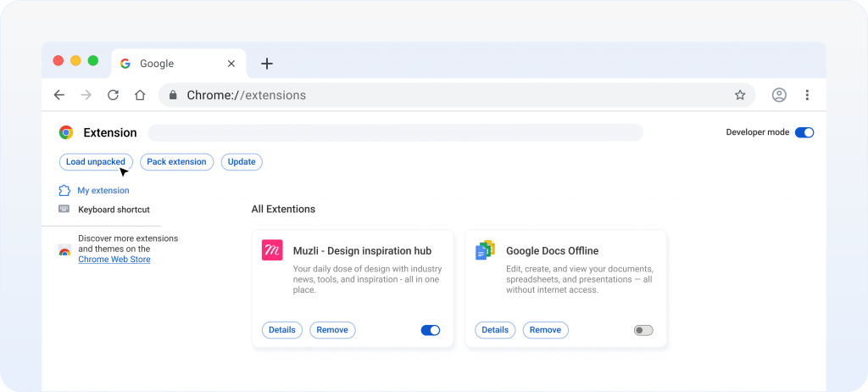Click the Muzli extension icon
This screenshot has height=392, width=868.
coord(272,249)
